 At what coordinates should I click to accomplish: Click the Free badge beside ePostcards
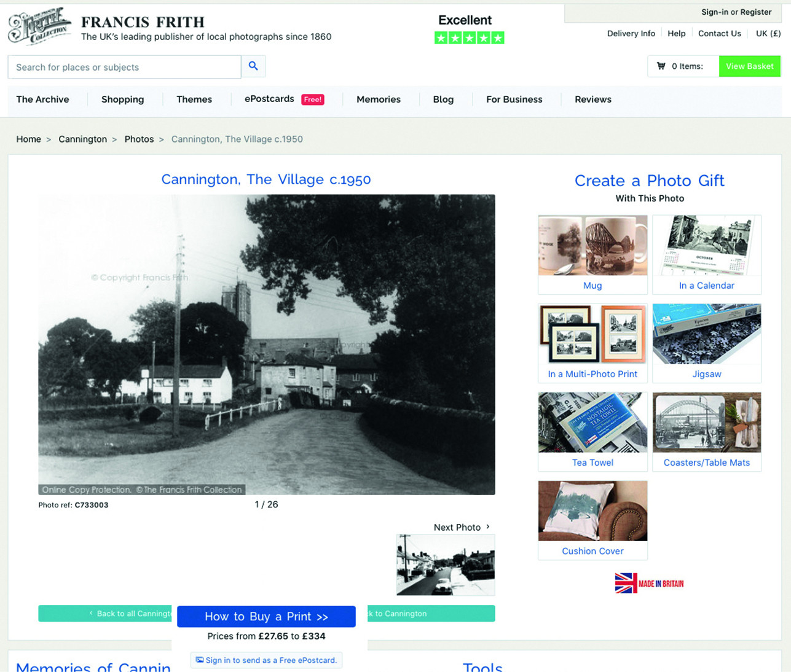pos(313,100)
